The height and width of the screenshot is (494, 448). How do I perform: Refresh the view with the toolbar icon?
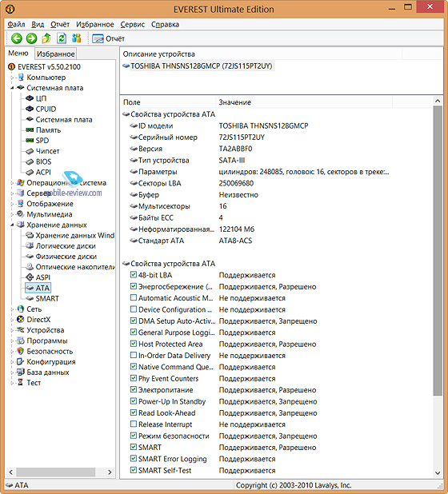[62, 38]
